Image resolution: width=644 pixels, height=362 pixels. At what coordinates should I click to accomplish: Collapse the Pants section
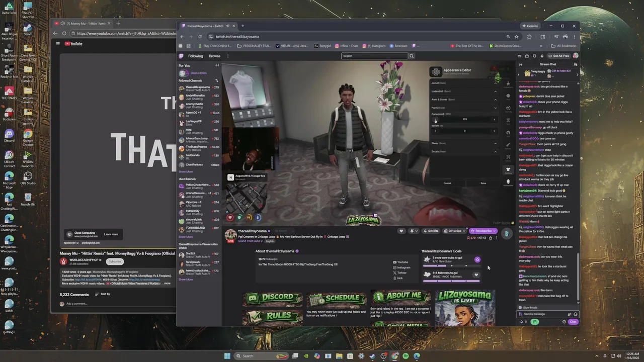pos(495,108)
